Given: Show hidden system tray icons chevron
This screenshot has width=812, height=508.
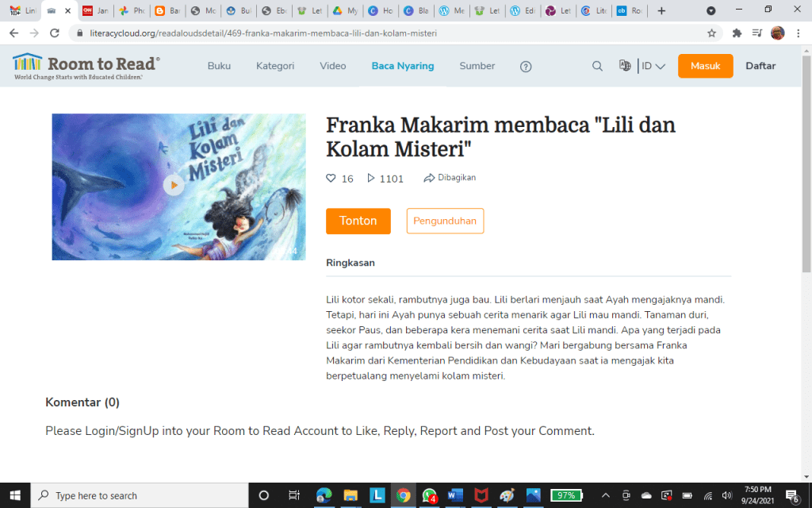Looking at the screenshot, I should pos(605,495).
